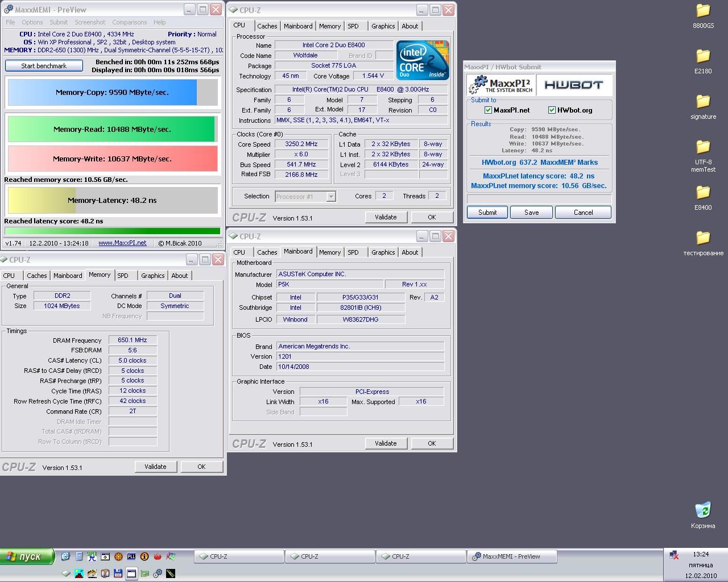Click the MaxxPI² system bench logo
This screenshot has width=728, height=582.
[x=500, y=85]
